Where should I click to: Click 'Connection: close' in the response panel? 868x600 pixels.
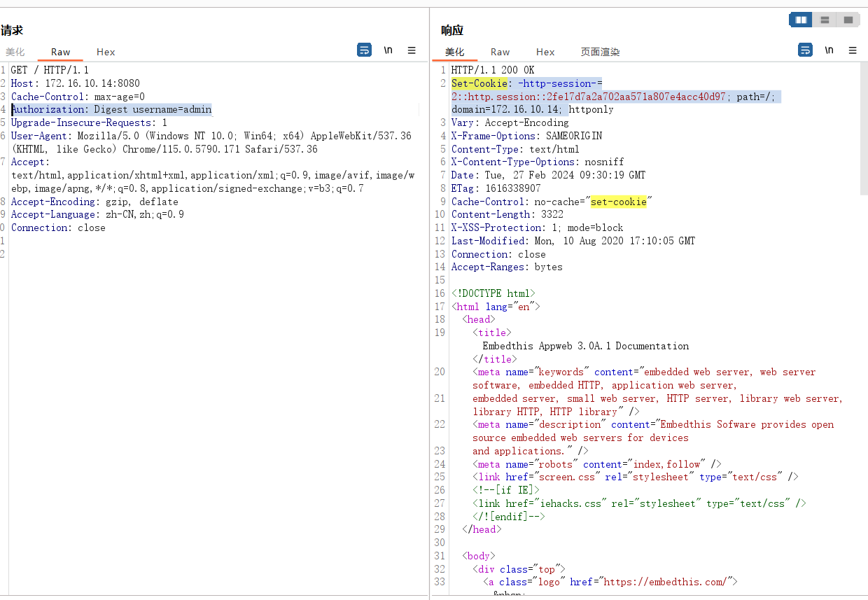pyautogui.click(x=498, y=254)
